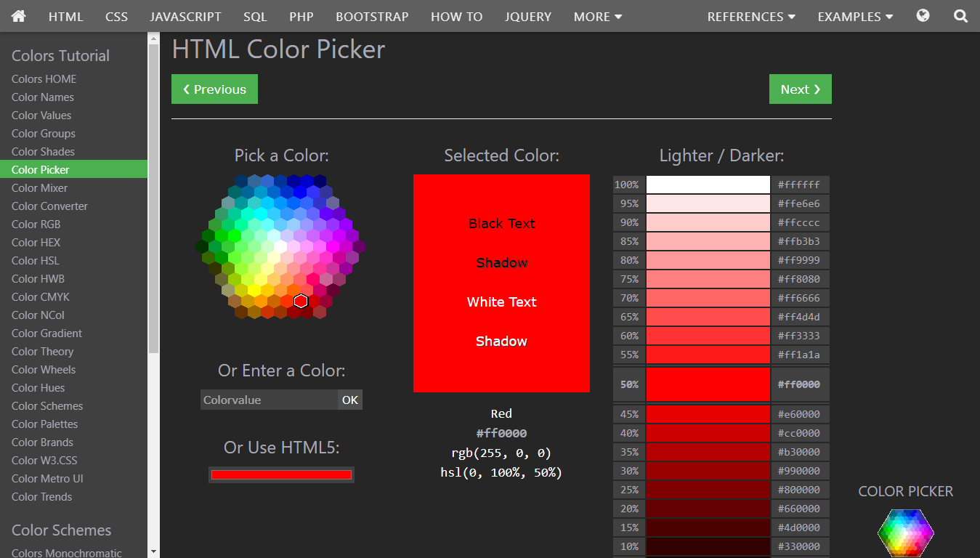Click the search magnifier icon
Image resolution: width=980 pixels, height=558 pixels.
point(960,15)
